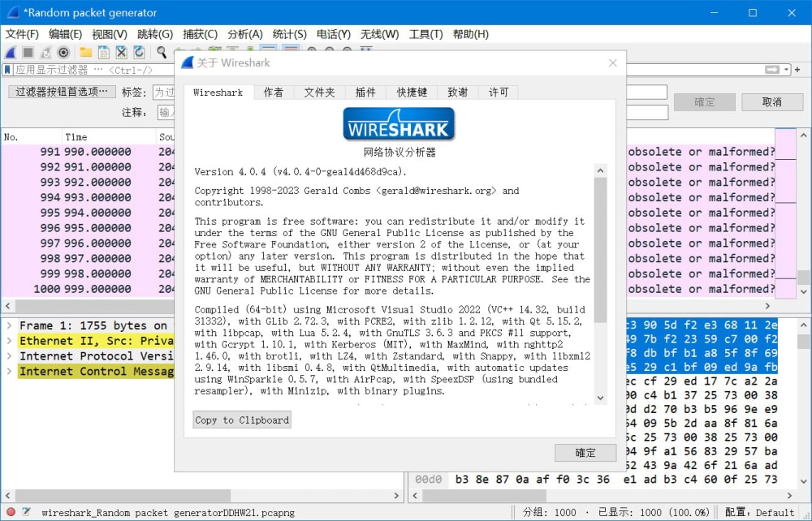The height and width of the screenshot is (521, 812).
Task: Click the stop capture square icon
Action: click(28, 52)
